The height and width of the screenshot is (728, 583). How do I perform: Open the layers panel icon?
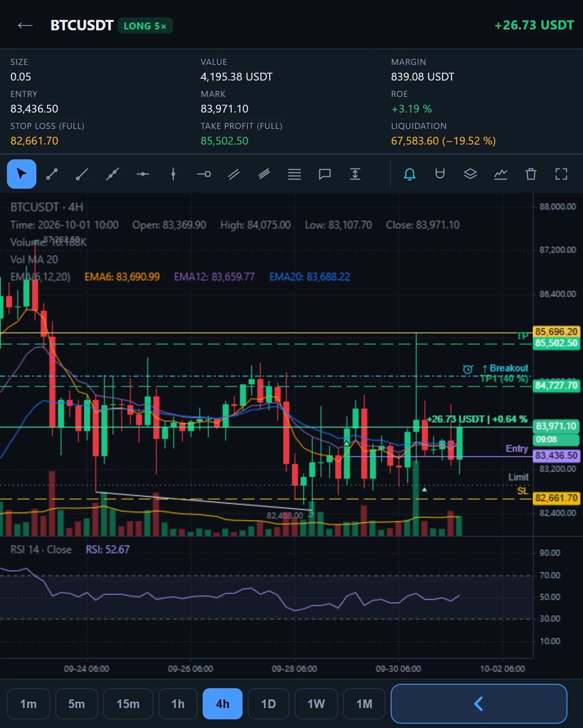pos(470,174)
